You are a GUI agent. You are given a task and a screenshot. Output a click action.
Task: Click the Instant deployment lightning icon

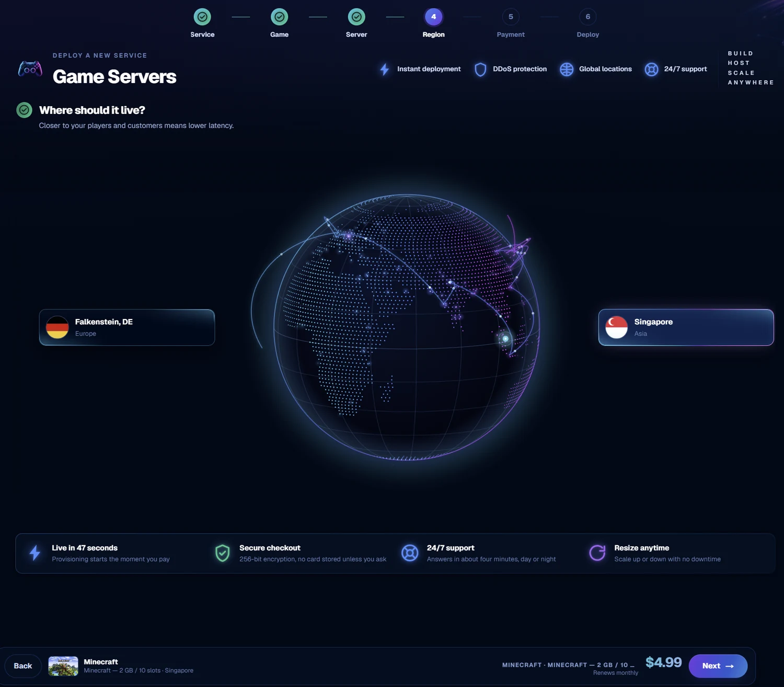tap(385, 69)
